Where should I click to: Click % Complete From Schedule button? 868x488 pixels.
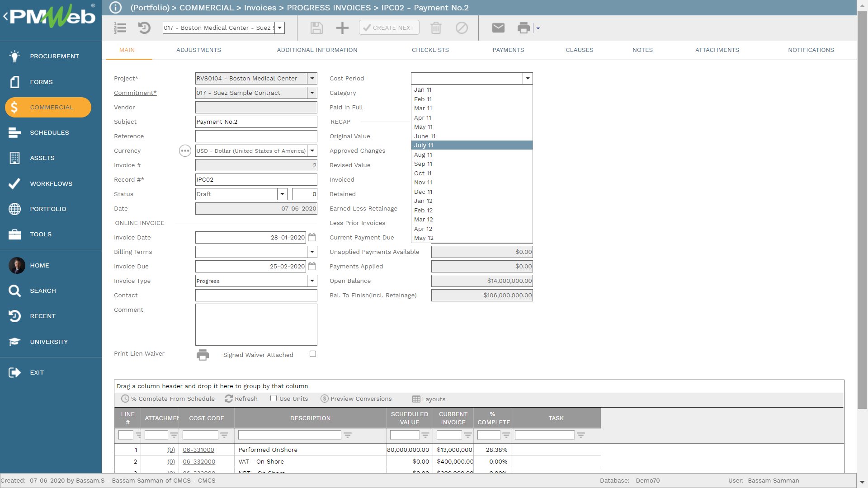(x=168, y=399)
